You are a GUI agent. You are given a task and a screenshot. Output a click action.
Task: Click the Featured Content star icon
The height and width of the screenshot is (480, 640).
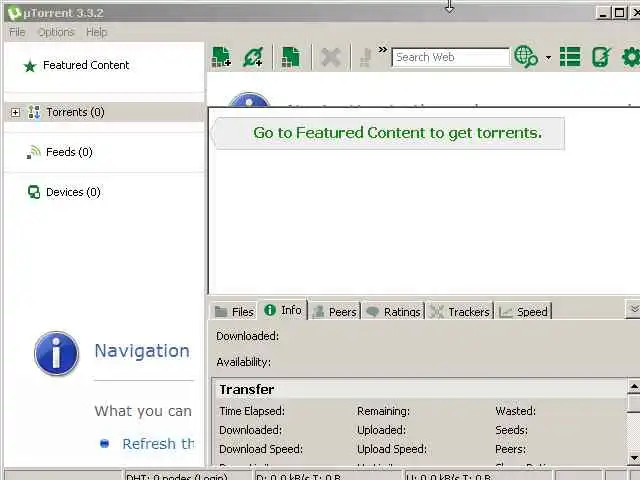point(30,66)
